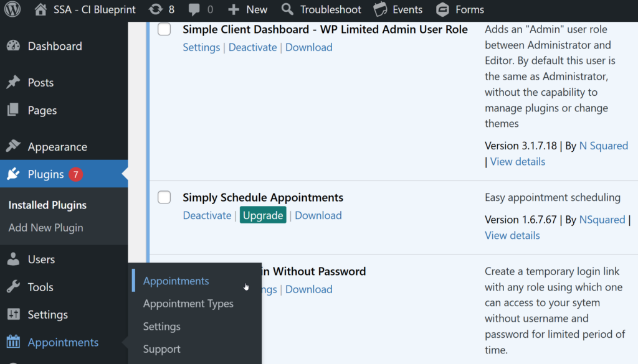Click Forms in the admin bar
This screenshot has height=364, width=638.
coord(470,10)
